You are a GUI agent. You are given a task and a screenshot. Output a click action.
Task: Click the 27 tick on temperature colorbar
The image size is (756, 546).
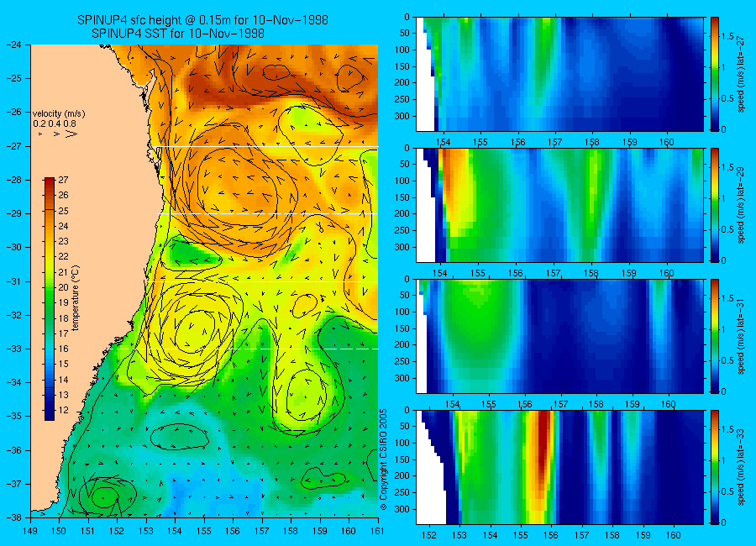[63, 180]
